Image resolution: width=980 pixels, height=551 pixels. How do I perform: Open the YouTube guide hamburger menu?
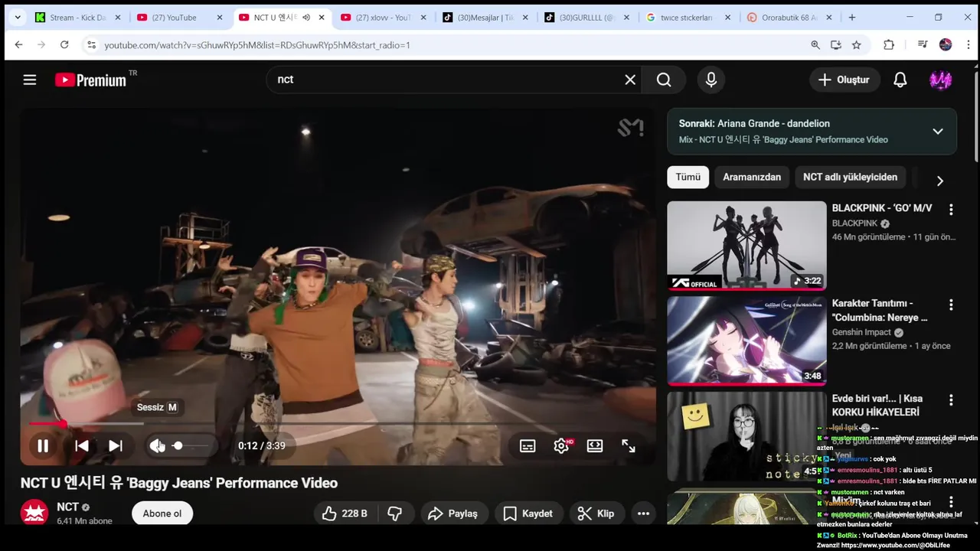pyautogui.click(x=30, y=80)
